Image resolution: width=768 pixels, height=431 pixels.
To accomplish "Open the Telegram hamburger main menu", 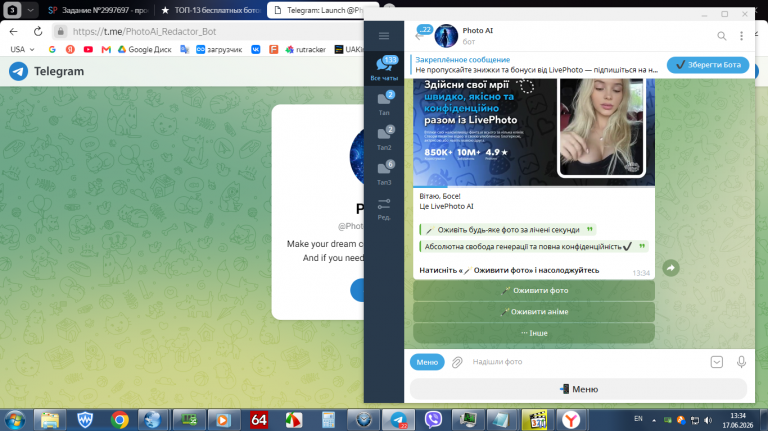I will click(x=384, y=36).
